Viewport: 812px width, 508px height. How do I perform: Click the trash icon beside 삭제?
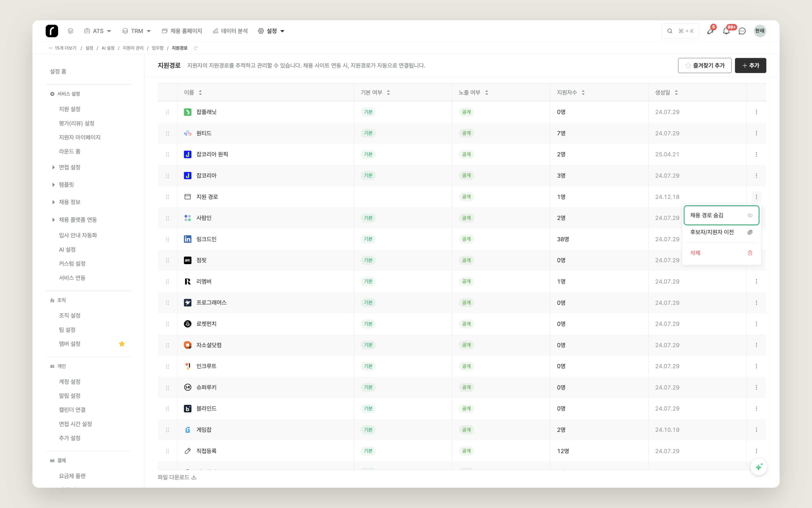point(750,253)
